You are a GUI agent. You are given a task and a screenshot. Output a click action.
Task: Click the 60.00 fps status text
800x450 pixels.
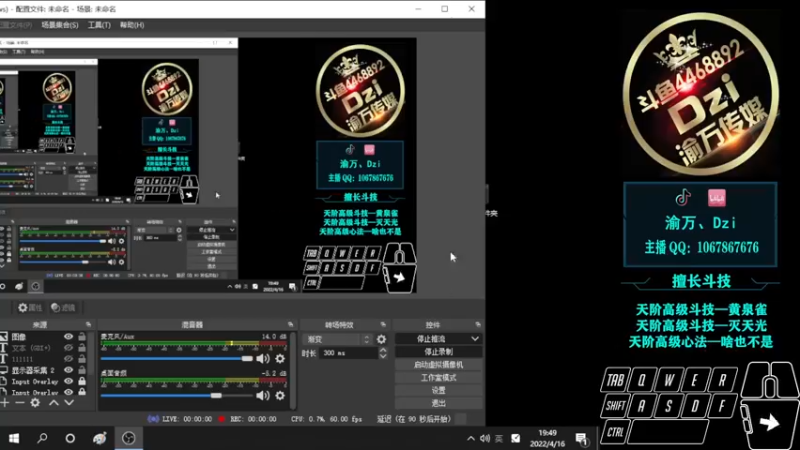pos(345,419)
